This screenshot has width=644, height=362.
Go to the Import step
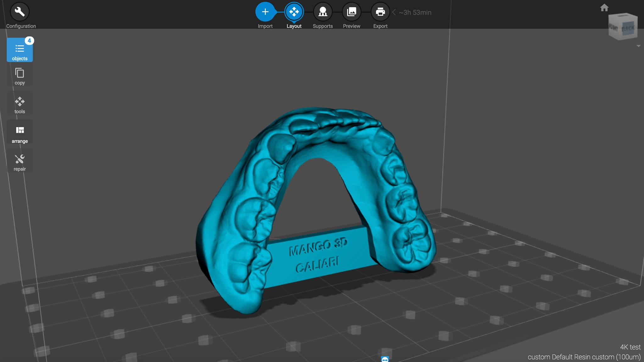[265, 12]
